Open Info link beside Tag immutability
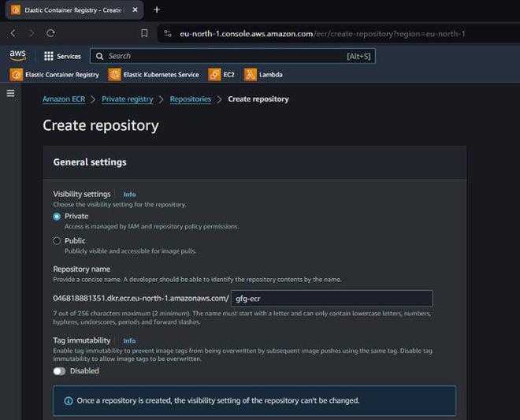520x420 pixels. pyautogui.click(x=129, y=340)
